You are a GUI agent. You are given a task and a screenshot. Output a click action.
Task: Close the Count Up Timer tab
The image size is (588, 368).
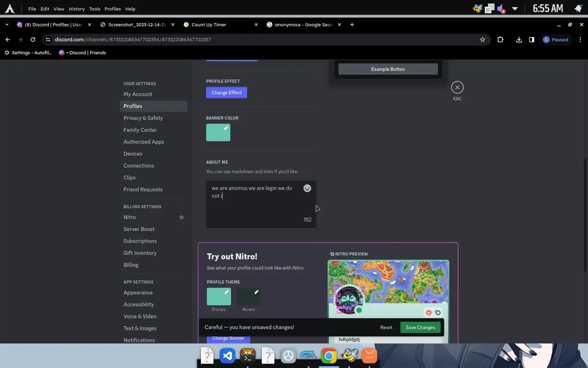click(x=256, y=25)
